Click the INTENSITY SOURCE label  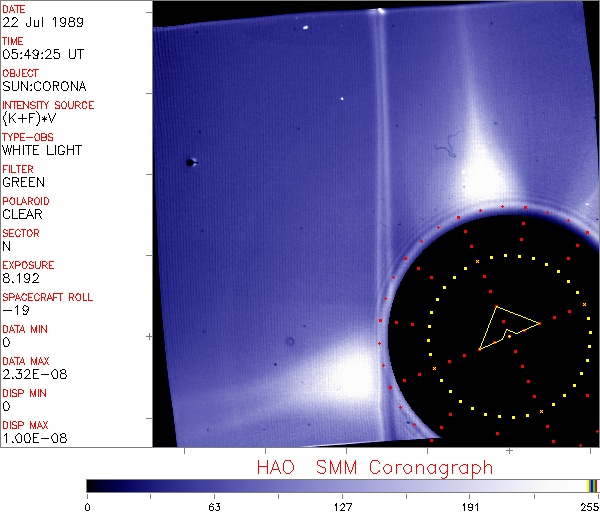(x=48, y=105)
